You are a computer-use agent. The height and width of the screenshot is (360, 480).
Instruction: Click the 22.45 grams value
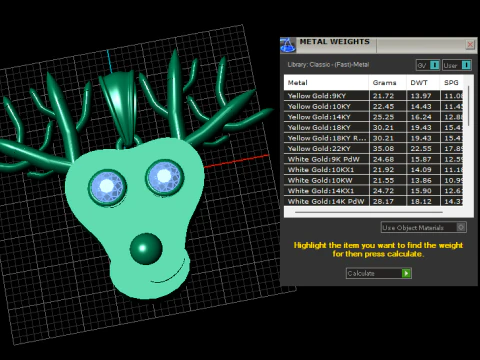[383, 107]
